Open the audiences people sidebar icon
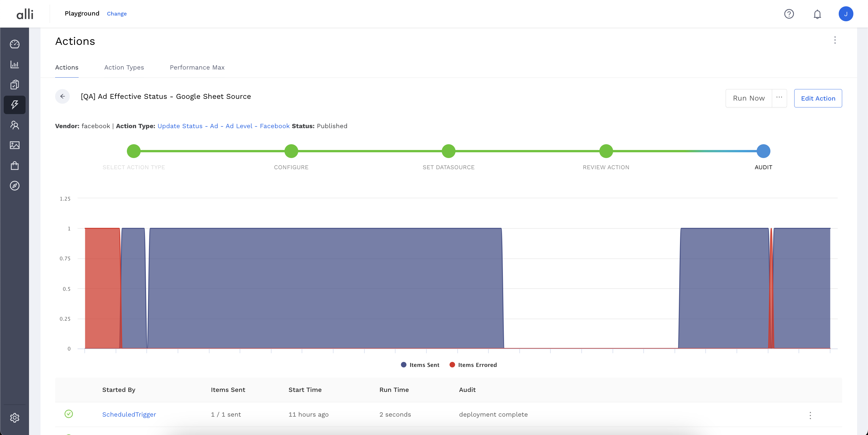The width and height of the screenshot is (868, 435). click(x=14, y=125)
